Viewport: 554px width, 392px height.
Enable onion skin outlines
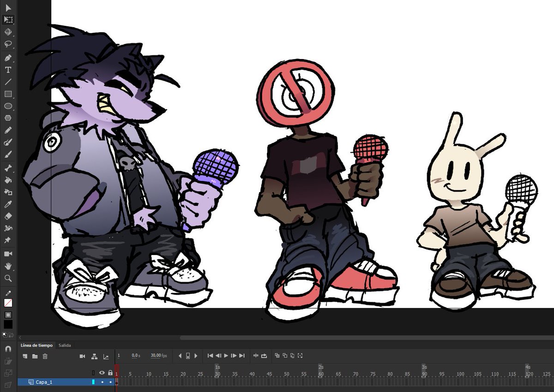tap(285, 356)
